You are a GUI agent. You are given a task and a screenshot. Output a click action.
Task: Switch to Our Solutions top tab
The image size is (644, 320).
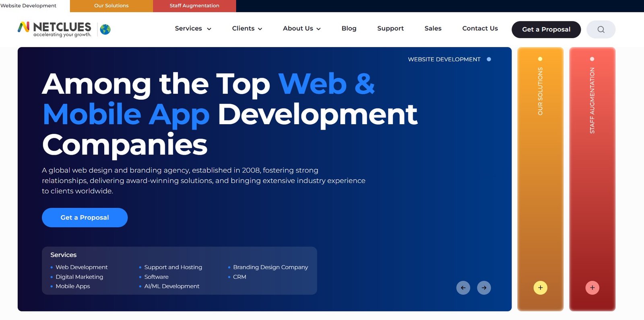pos(111,6)
